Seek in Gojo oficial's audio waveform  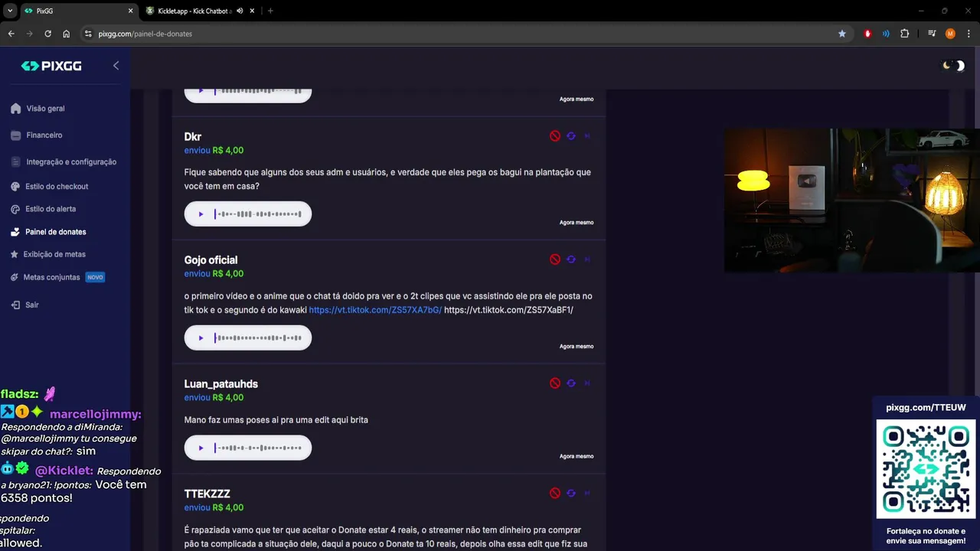tap(259, 337)
